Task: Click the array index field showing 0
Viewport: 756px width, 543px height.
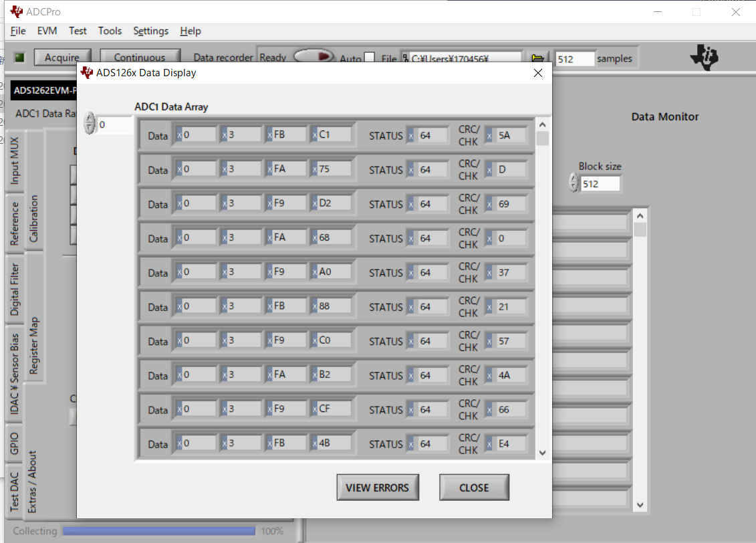Action: click(x=114, y=125)
